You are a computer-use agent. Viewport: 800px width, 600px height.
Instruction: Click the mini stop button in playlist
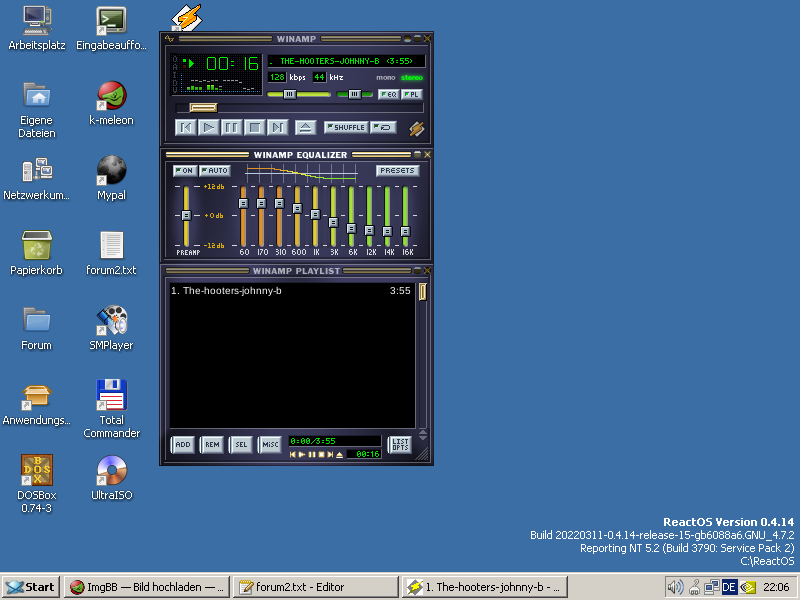(321, 455)
